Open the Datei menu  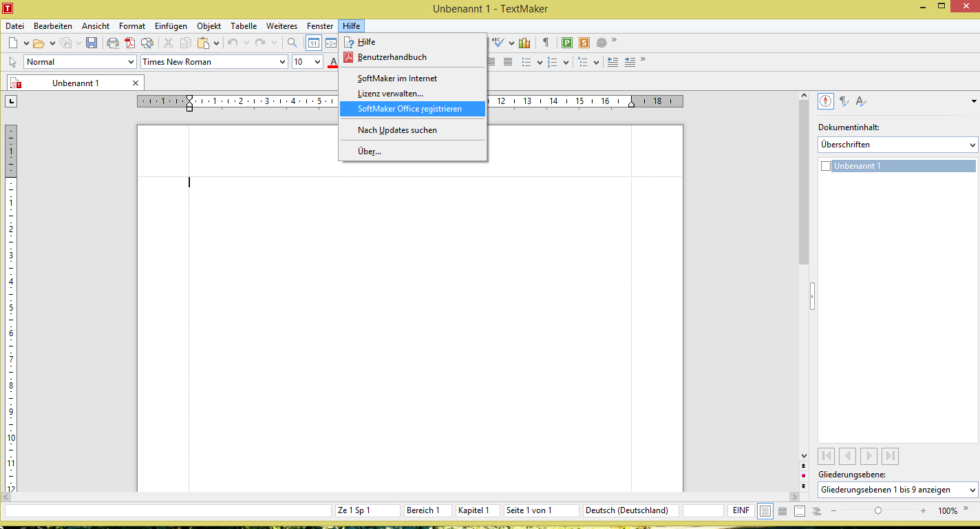click(14, 26)
